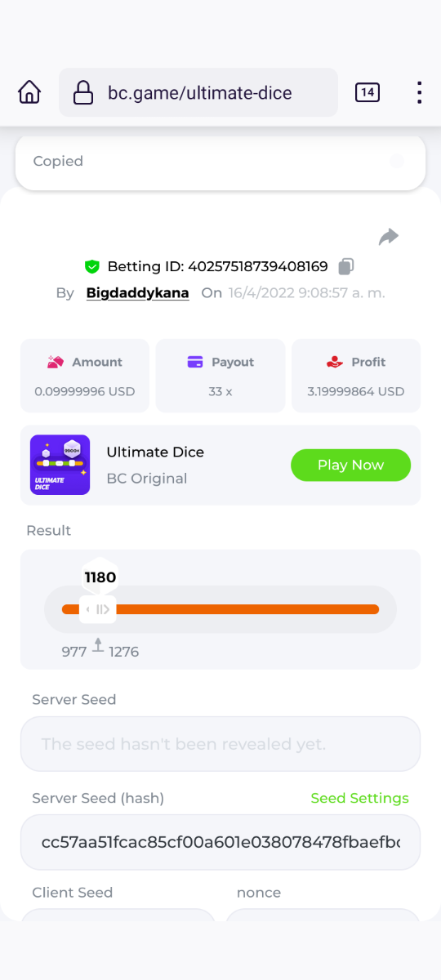This screenshot has height=980, width=441.
Task: Open the browser three-dot menu
Action: [x=419, y=92]
